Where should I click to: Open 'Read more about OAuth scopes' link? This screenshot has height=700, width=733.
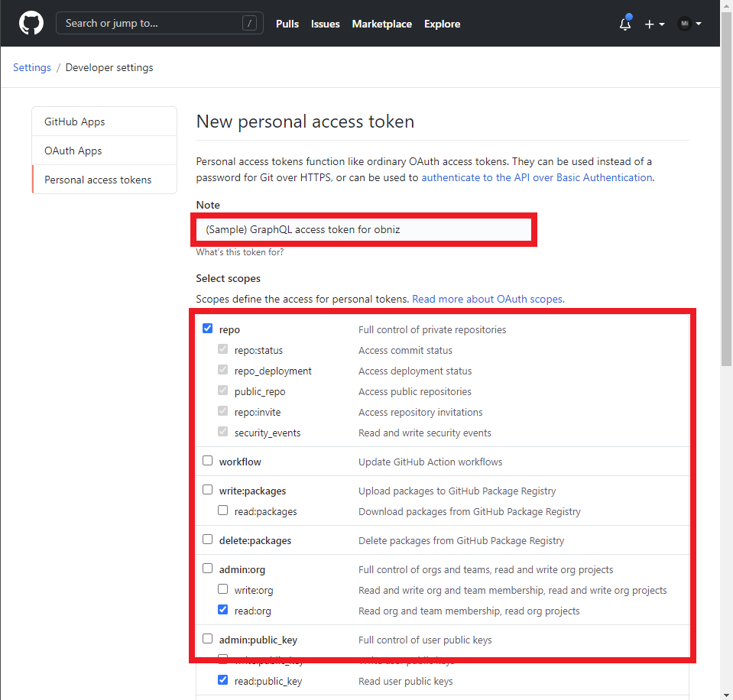[487, 299]
